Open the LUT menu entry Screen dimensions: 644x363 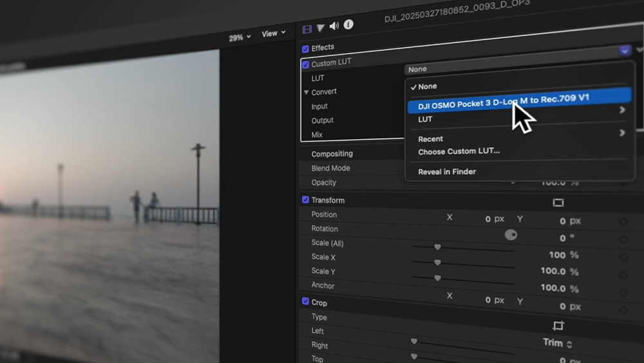(x=425, y=119)
